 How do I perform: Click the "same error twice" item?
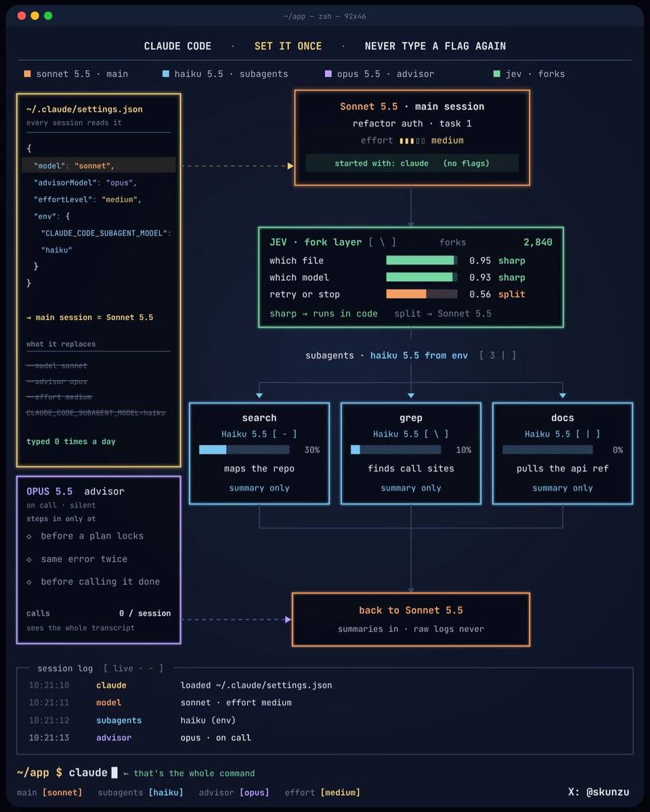coord(84,559)
